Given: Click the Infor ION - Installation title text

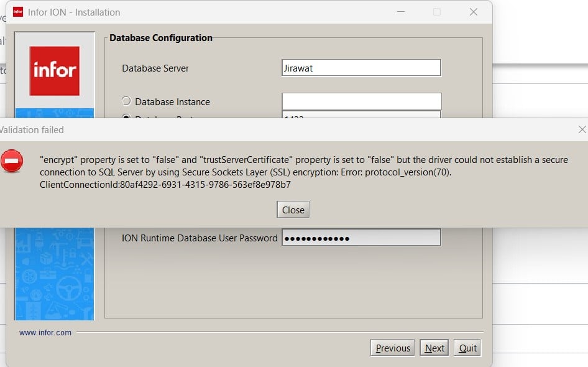Looking at the screenshot, I should point(74,12).
